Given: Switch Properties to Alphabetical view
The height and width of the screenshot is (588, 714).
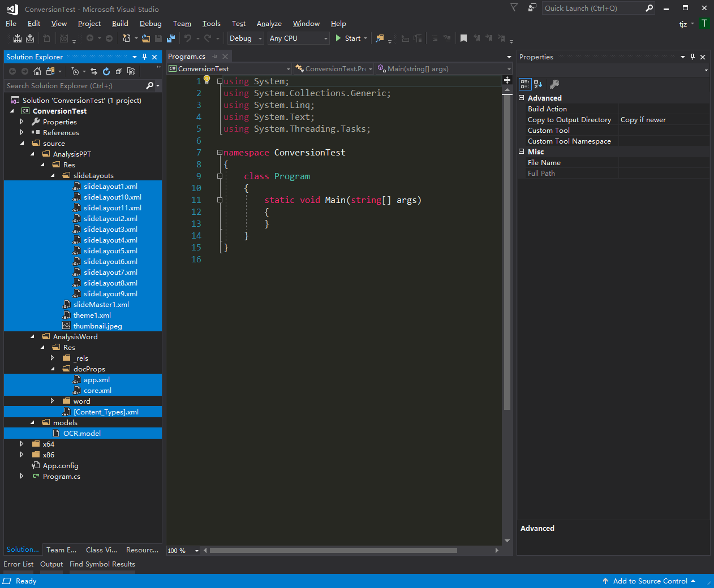Looking at the screenshot, I should 538,84.
